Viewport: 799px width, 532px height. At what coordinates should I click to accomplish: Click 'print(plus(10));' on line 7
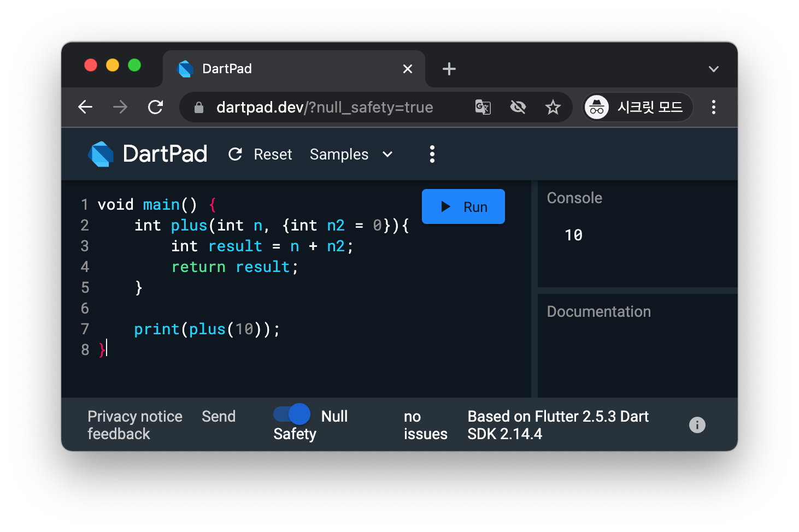click(x=207, y=329)
